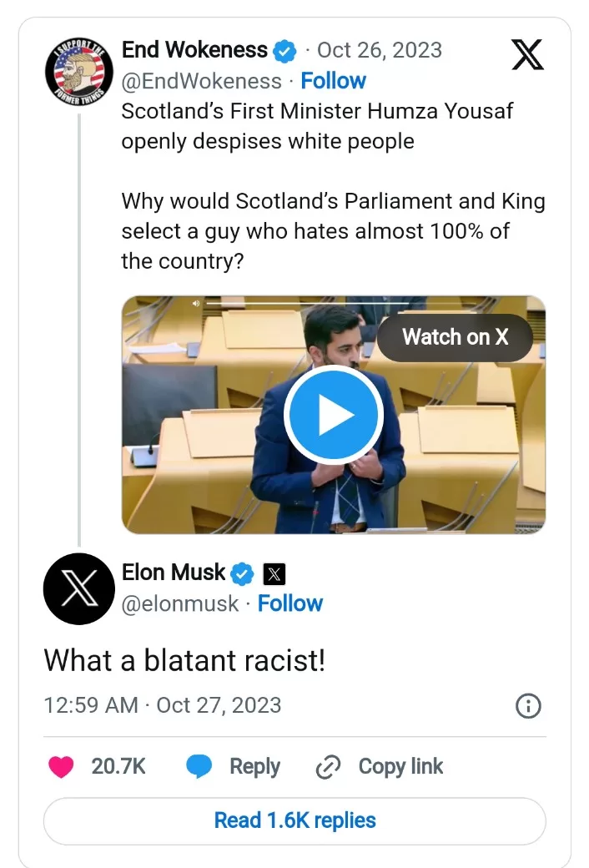Open the Read 1.6K replies button
Image resolution: width=589 pixels, height=868 pixels.
click(x=294, y=820)
